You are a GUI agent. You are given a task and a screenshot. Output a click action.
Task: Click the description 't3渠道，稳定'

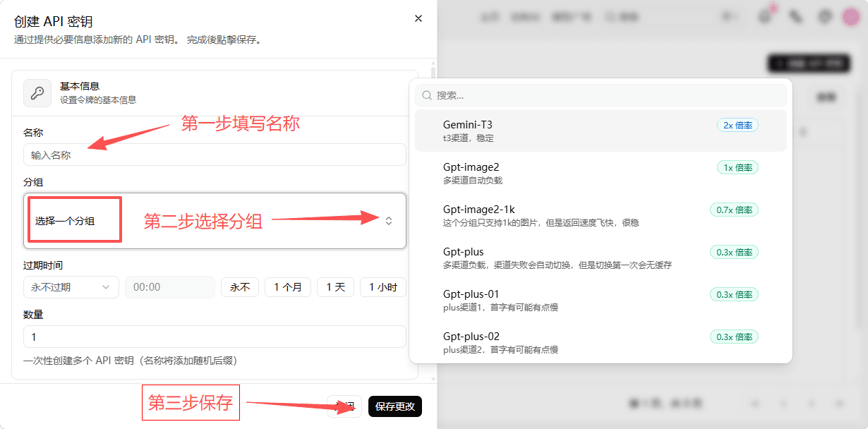pyautogui.click(x=469, y=138)
